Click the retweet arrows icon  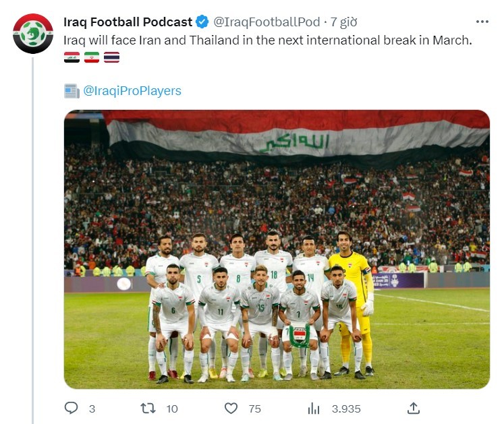[148, 408]
